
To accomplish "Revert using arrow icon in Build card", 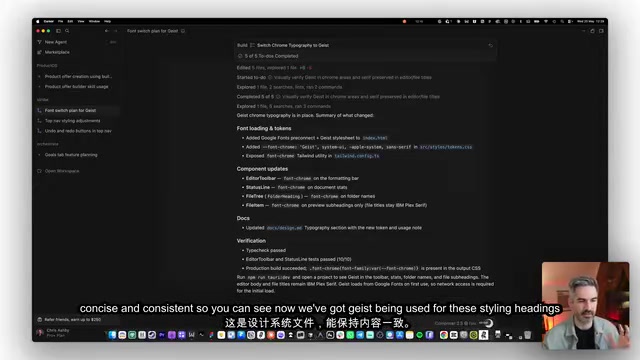I will tap(490, 45).
